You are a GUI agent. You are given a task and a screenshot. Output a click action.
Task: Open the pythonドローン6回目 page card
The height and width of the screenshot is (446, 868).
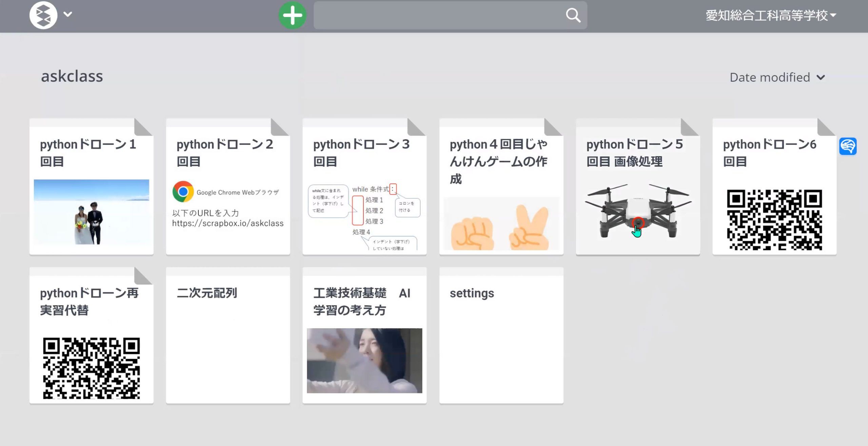click(x=774, y=187)
